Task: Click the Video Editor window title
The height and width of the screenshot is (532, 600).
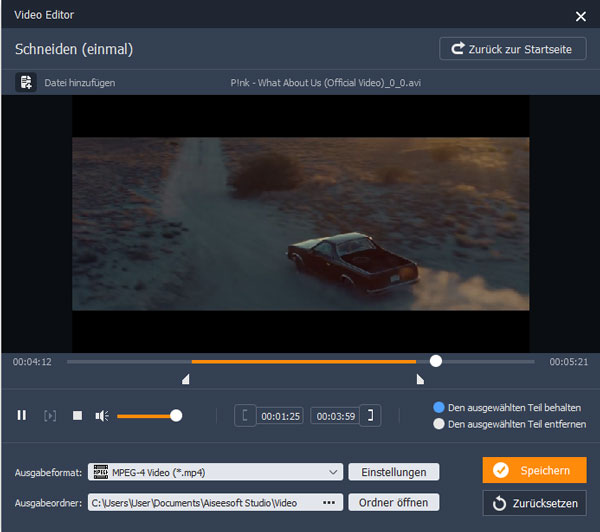Action: click(44, 15)
